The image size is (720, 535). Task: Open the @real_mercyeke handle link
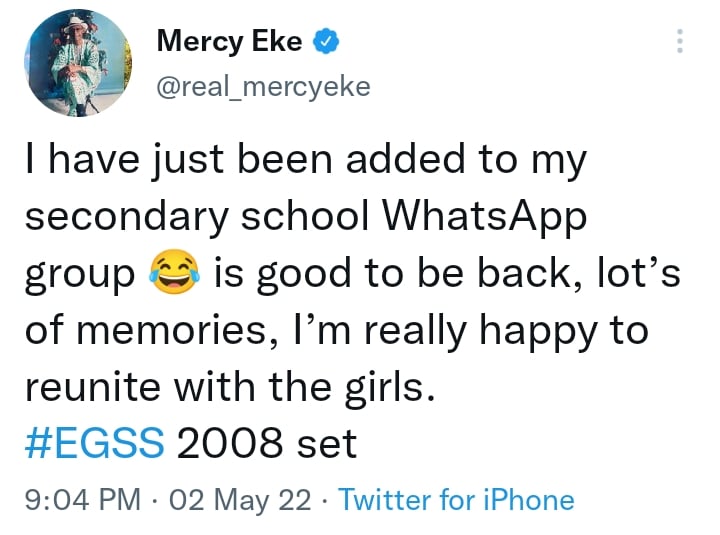pyautogui.click(x=264, y=87)
